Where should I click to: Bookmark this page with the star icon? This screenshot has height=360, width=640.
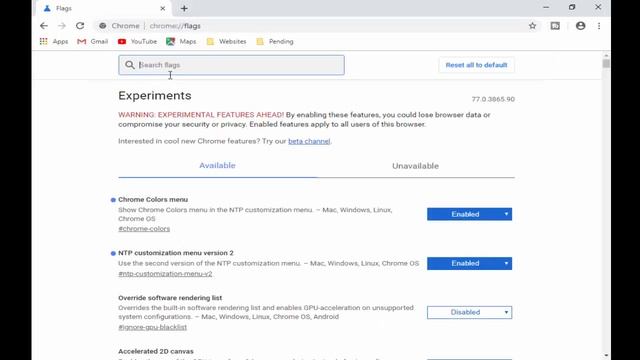pos(532,26)
